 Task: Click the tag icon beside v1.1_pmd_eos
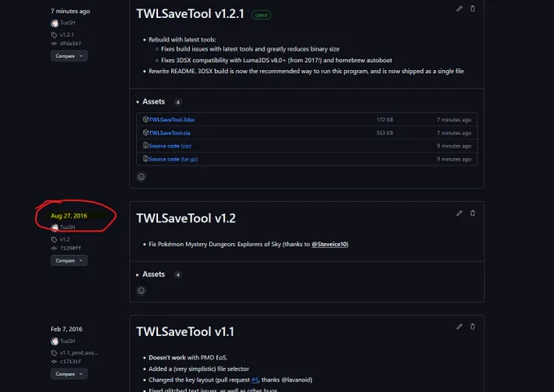click(x=54, y=353)
